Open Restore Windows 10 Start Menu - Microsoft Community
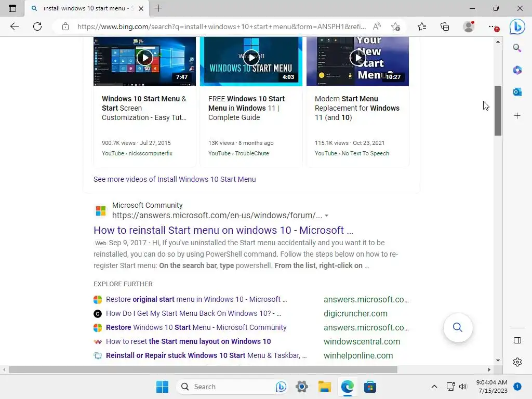Screen dimensions: 532x399 click(x=196, y=327)
